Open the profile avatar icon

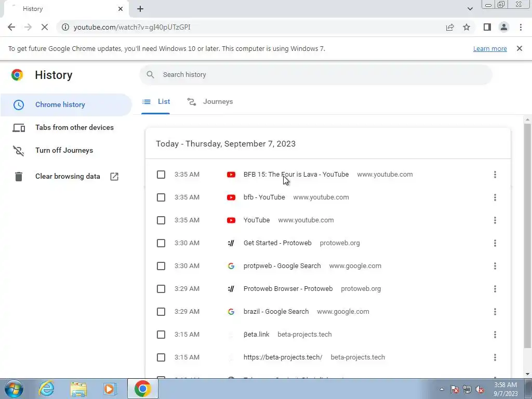504,27
